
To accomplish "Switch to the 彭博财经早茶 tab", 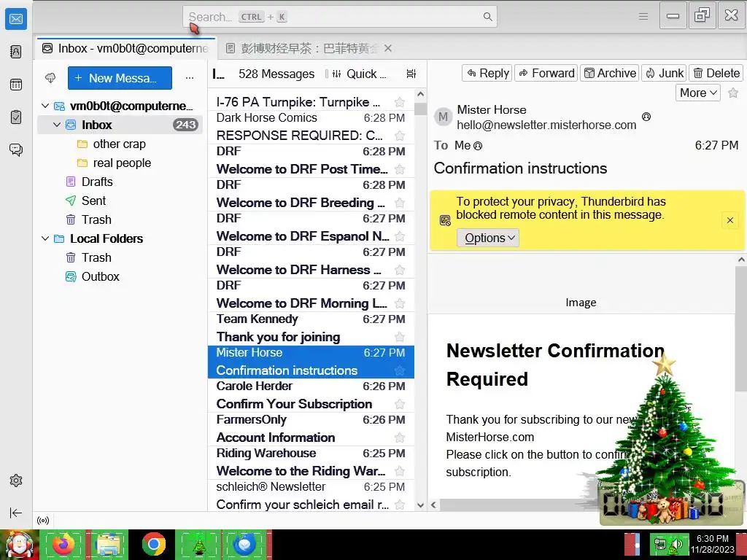I will [x=309, y=48].
